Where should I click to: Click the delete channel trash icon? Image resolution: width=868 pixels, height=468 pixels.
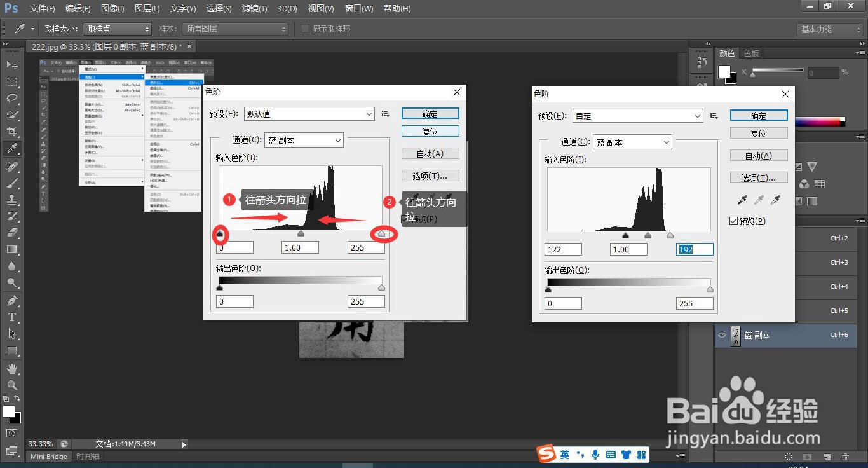click(x=845, y=457)
